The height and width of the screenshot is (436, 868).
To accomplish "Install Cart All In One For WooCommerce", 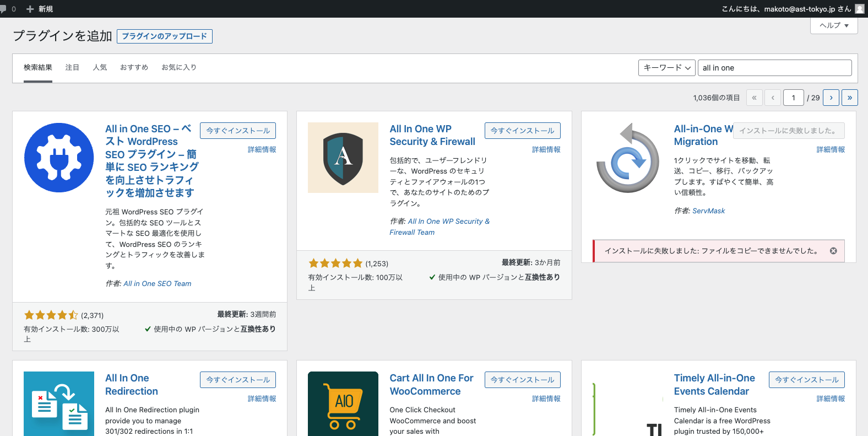I will pyautogui.click(x=523, y=380).
